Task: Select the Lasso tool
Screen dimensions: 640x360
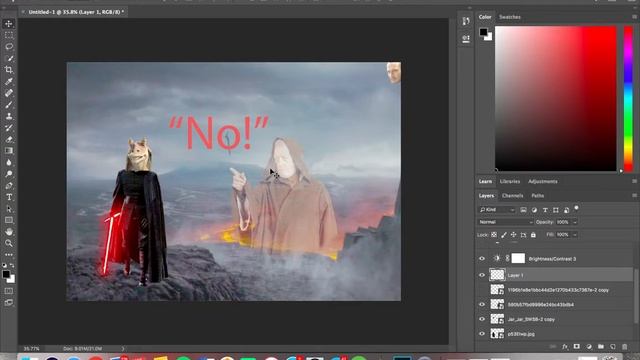Action: pos(9,47)
